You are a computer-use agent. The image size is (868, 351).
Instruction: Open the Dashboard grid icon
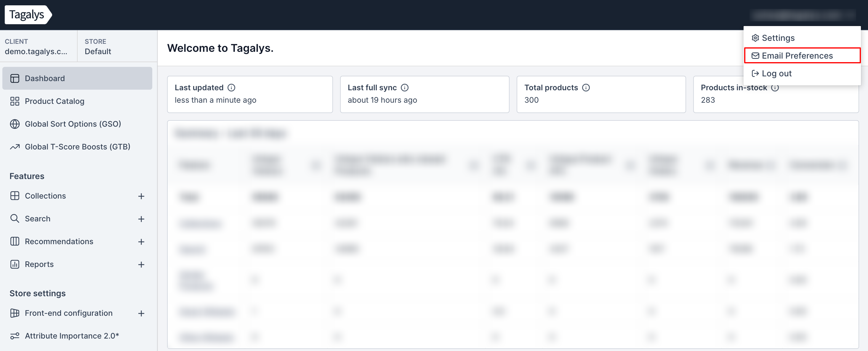pyautogui.click(x=15, y=78)
